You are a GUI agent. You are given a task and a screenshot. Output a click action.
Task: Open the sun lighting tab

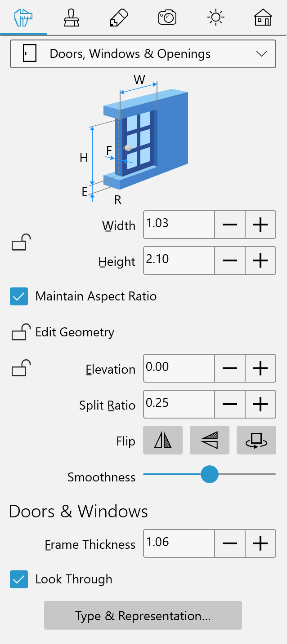point(215,18)
